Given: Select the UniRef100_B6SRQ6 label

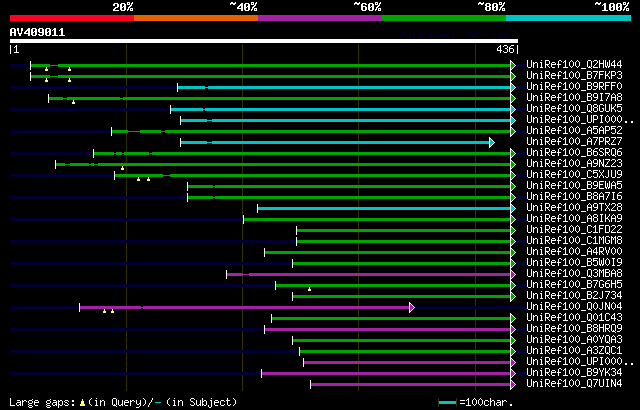Looking at the screenshot, I should pos(574,153).
